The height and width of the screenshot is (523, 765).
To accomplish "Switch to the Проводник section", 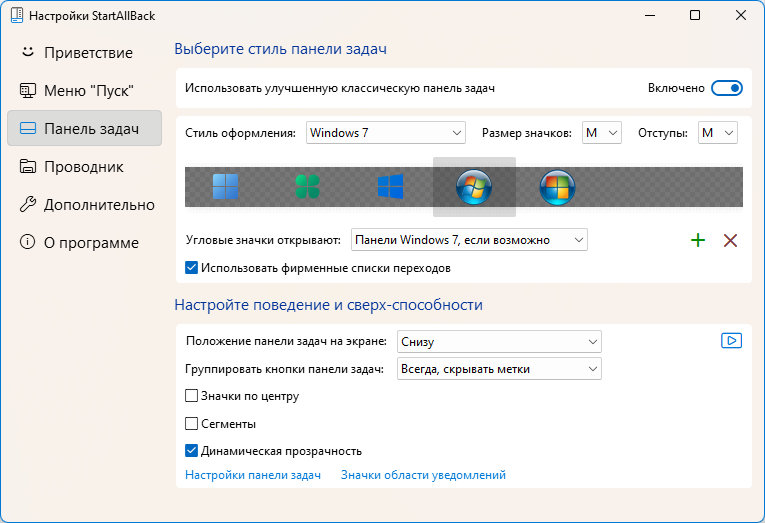I will point(84,167).
